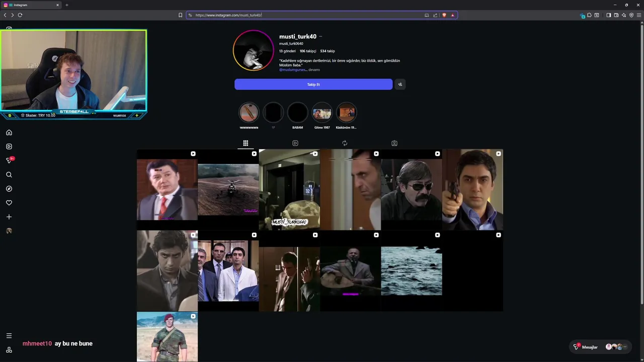Open post with man in white suit
The height and width of the screenshot is (362, 644).
pyautogui.click(x=228, y=271)
